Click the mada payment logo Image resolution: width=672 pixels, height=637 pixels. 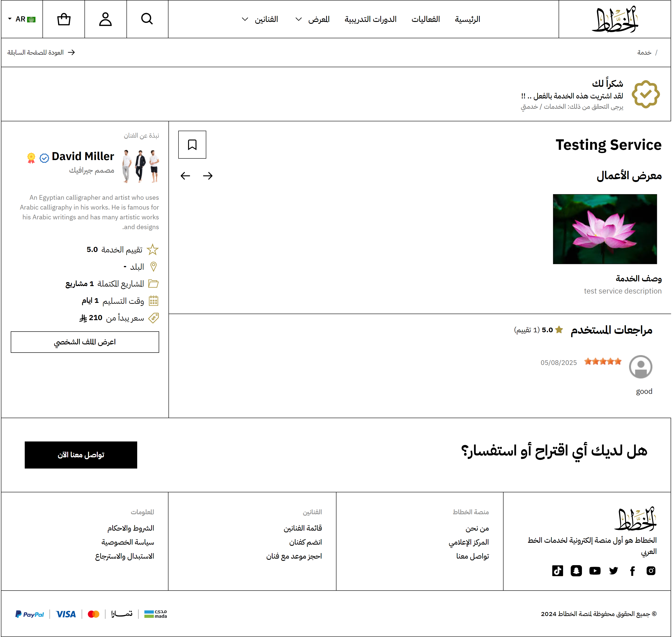156,614
